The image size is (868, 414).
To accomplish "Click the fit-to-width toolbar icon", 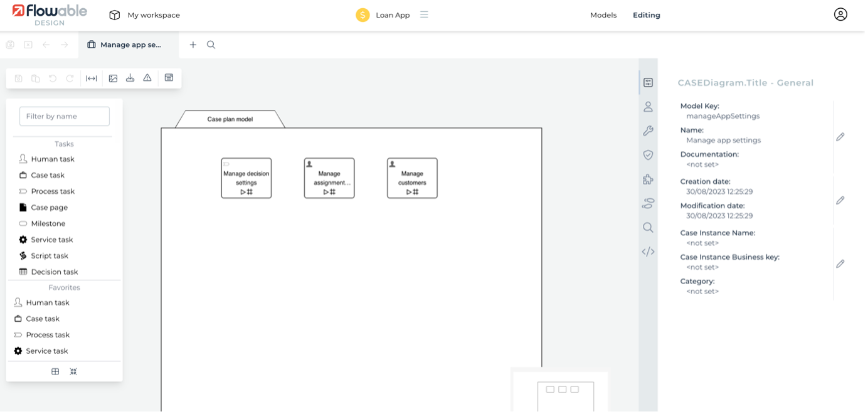I will tap(92, 78).
